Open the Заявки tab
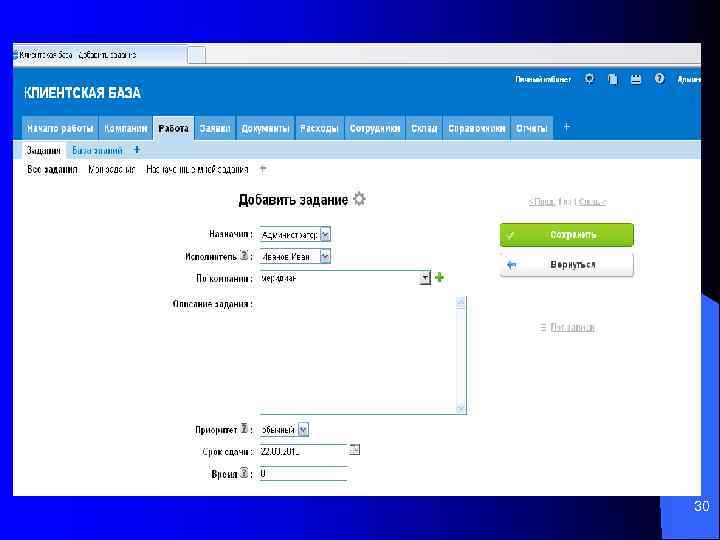The height and width of the screenshot is (540, 720). (215, 128)
